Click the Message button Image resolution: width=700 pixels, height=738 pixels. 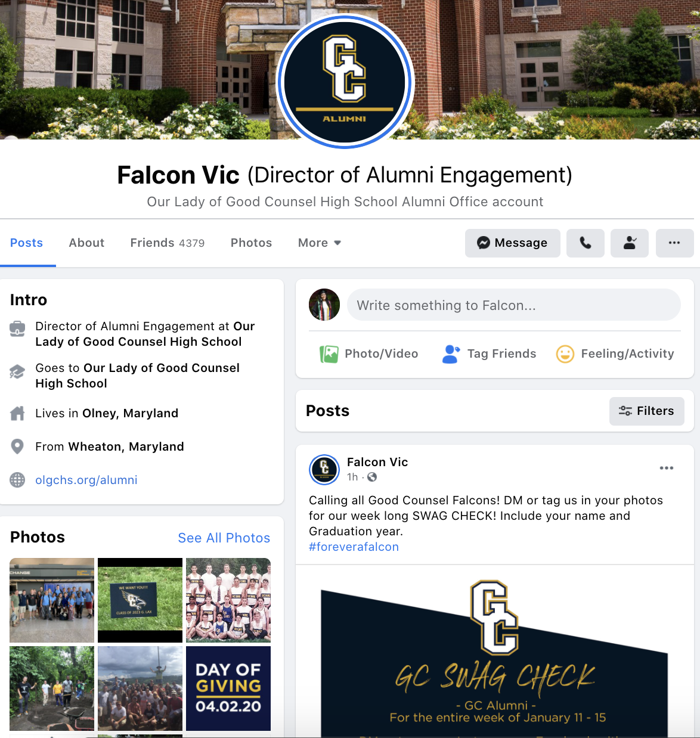513,243
